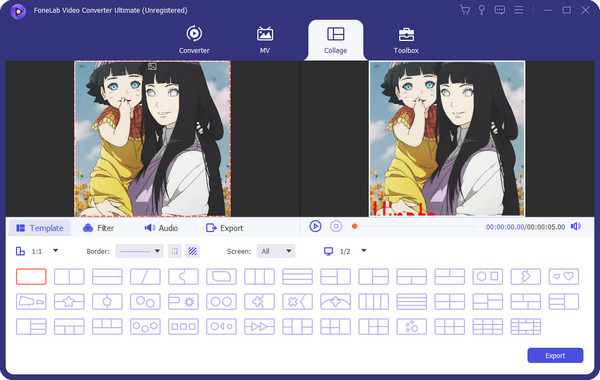The image size is (600, 380).
Task: Click the image icon on the canvas
Action: click(152, 67)
